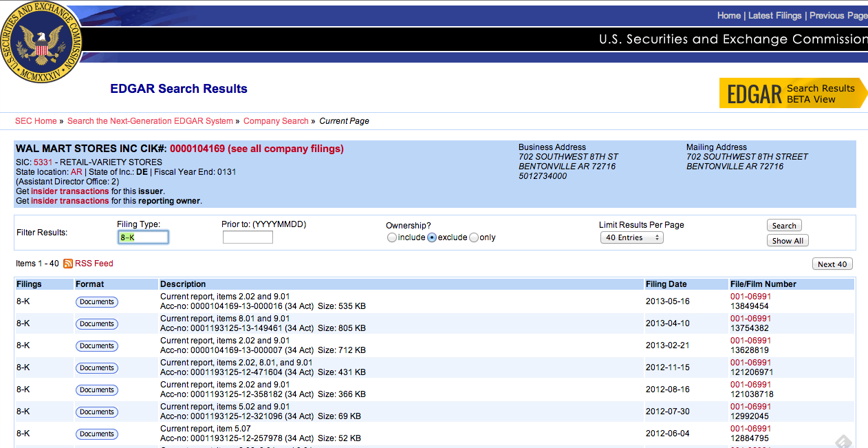
Task: Click accession number 0001193125-13-149461 description
Action: pyautogui.click(x=263, y=328)
